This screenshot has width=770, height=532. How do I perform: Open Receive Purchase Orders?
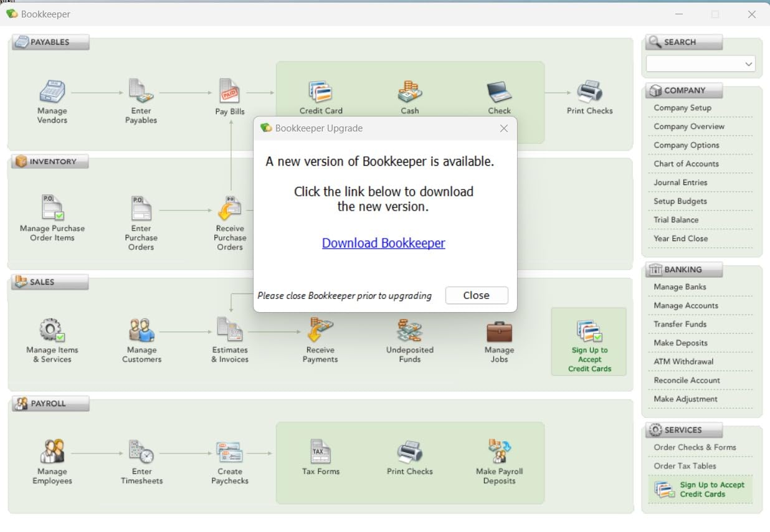[231, 209]
